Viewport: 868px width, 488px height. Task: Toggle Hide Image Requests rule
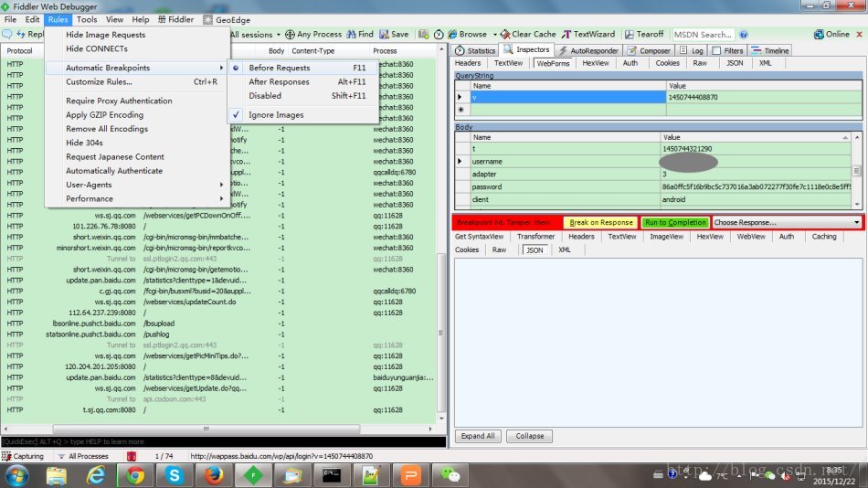137,35
